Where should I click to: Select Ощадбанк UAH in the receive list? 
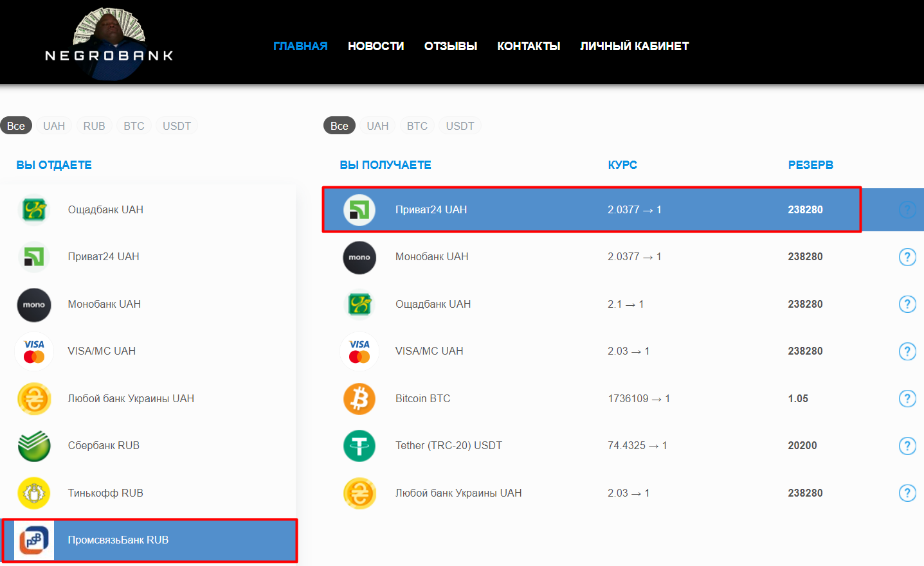click(623, 305)
